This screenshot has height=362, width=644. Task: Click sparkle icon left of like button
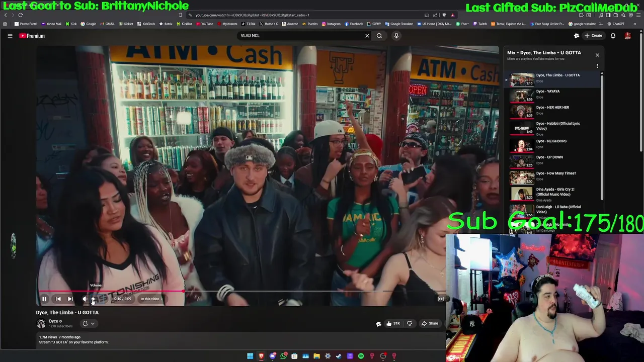(x=378, y=324)
